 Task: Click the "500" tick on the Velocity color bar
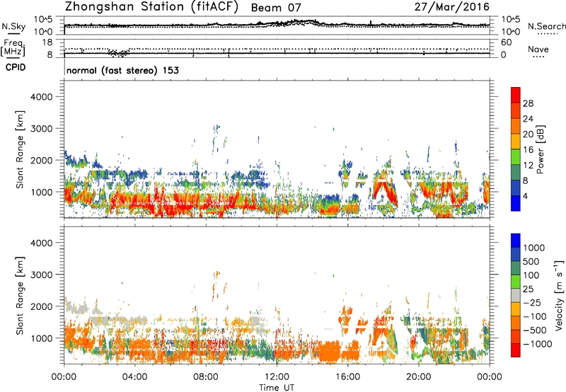click(x=531, y=261)
